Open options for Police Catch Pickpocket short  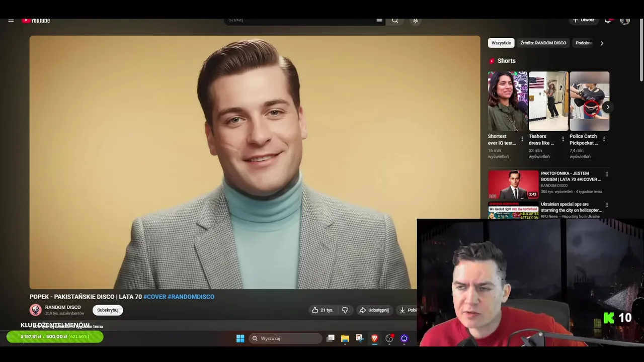click(x=604, y=139)
